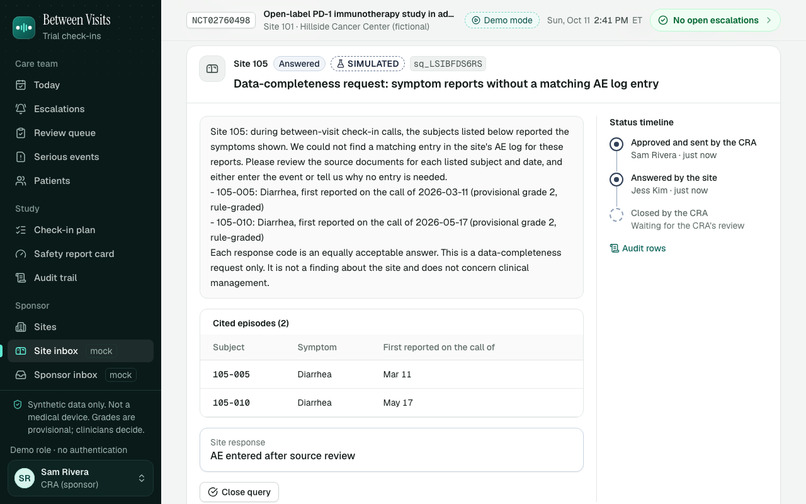This screenshot has width=806, height=504.
Task: Select 'Answered by the site' timeline marker
Action: [616, 179]
